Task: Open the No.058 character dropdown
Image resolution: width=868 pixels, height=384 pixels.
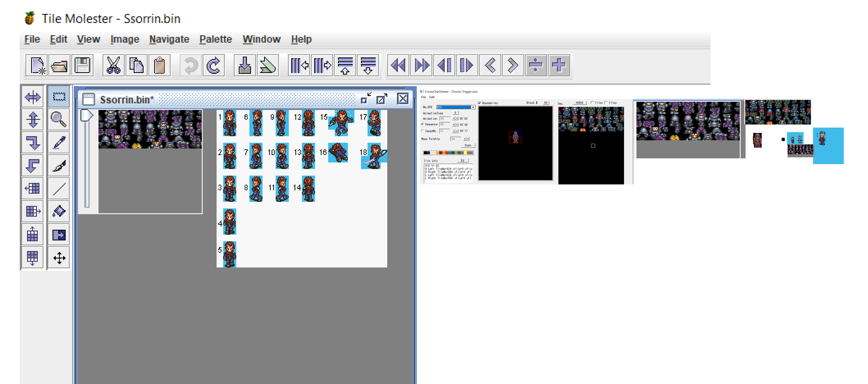Action: click(473, 107)
